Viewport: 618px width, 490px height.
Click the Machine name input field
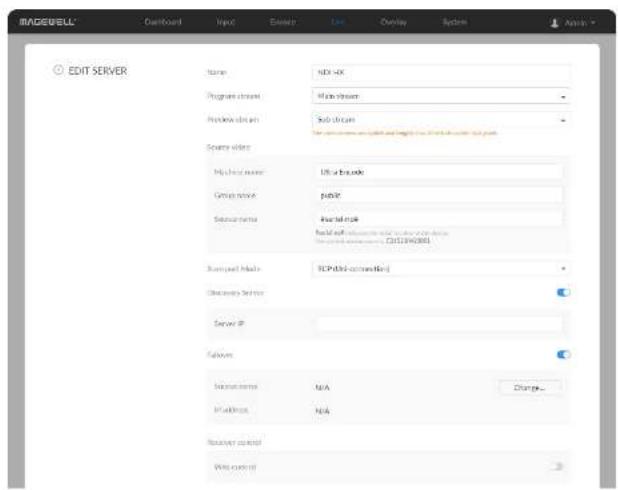(438, 172)
